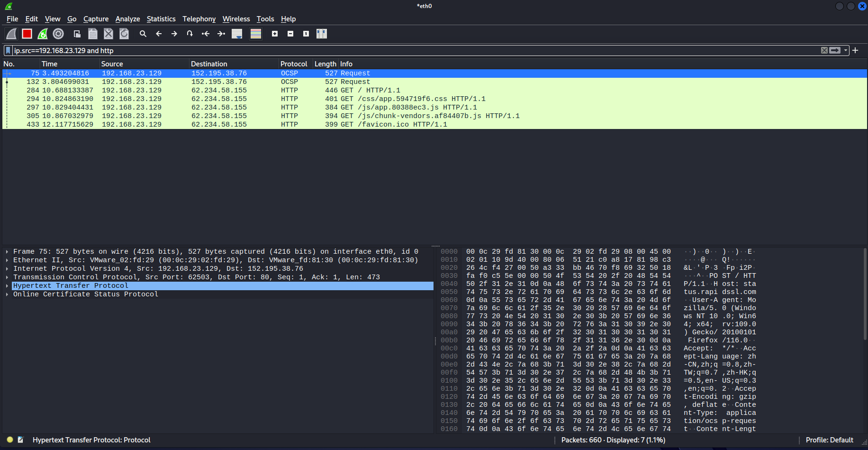The height and width of the screenshot is (450, 868).
Task: Go back in packet history arrow
Action: point(159,34)
